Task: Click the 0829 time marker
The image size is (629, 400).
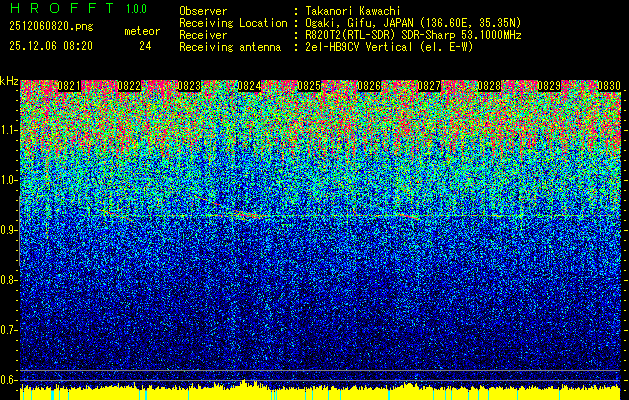Action: tap(549, 86)
